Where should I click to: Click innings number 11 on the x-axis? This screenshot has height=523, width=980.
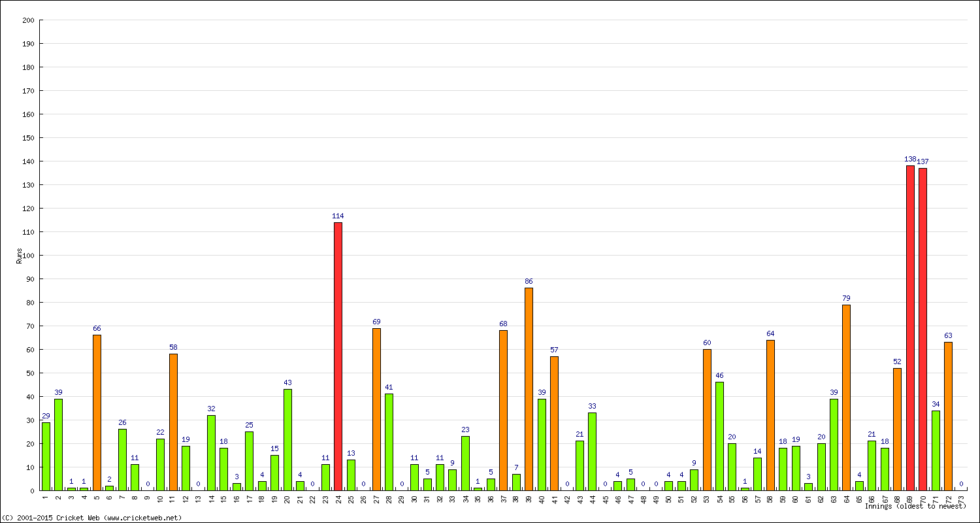point(173,499)
